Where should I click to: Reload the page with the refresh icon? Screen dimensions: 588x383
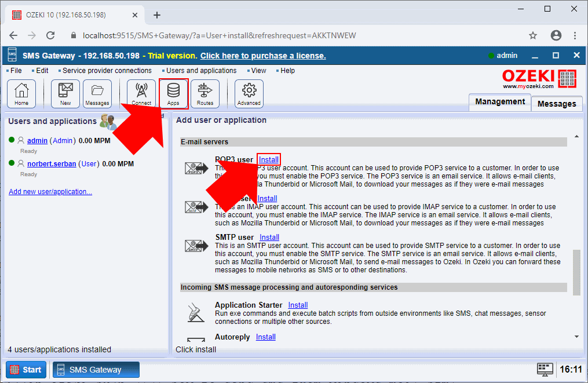click(x=50, y=36)
